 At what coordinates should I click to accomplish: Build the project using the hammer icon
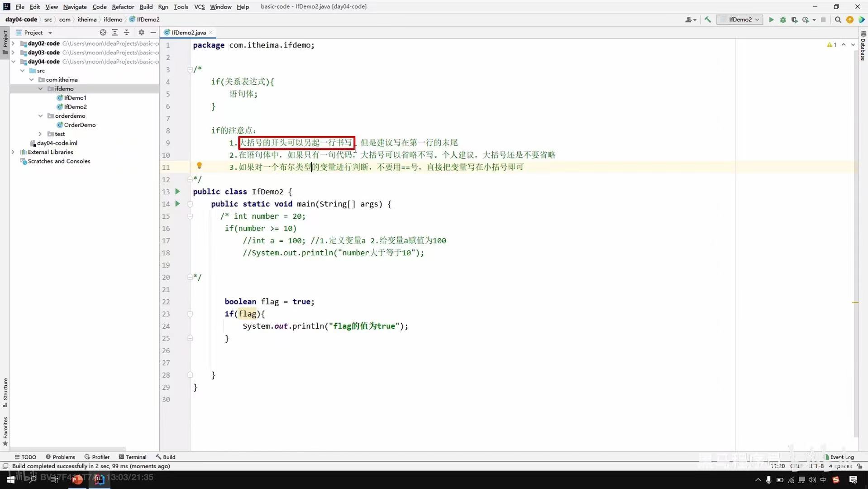point(708,19)
